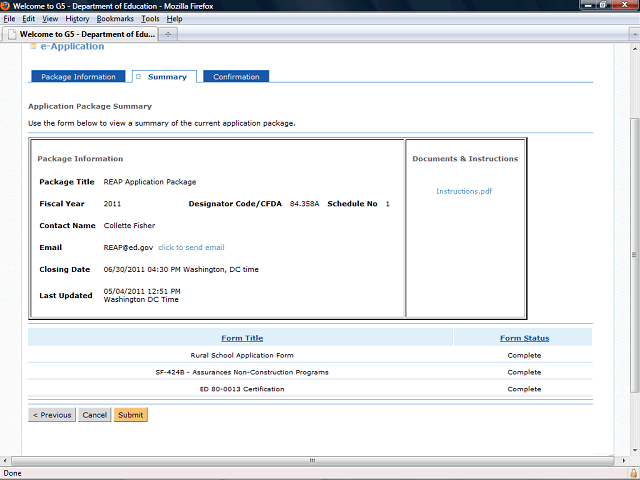Click the REAP@ed.gov email address

point(128,247)
